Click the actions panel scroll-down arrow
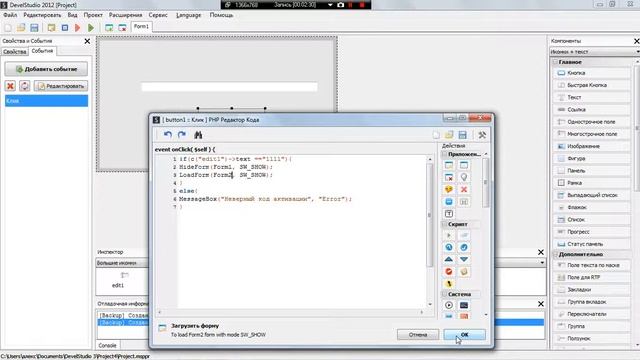 486,315
